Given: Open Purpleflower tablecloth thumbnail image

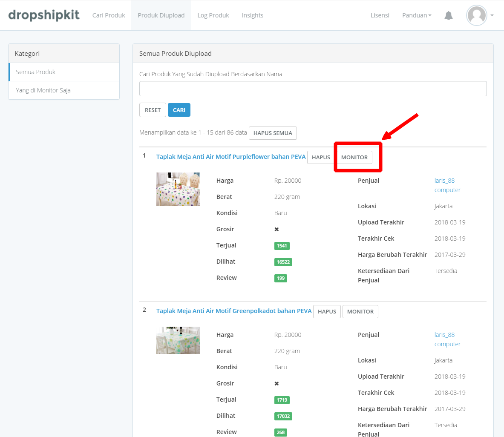Looking at the screenshot, I should click(178, 189).
